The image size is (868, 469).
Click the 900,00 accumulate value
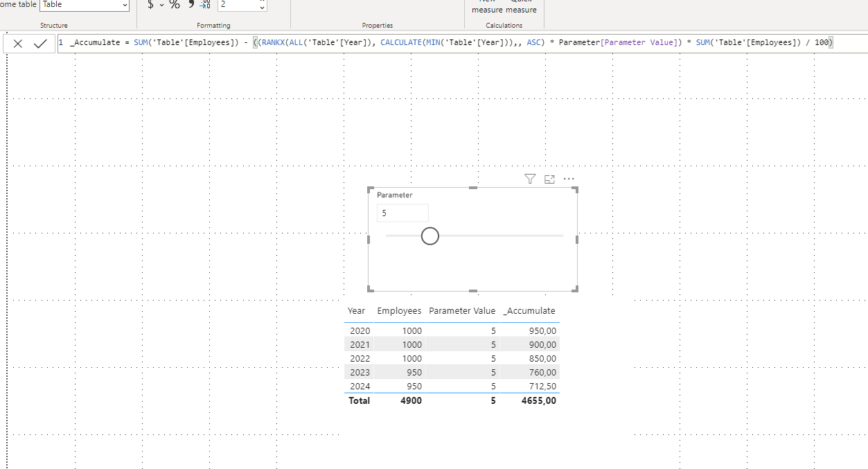(x=542, y=345)
